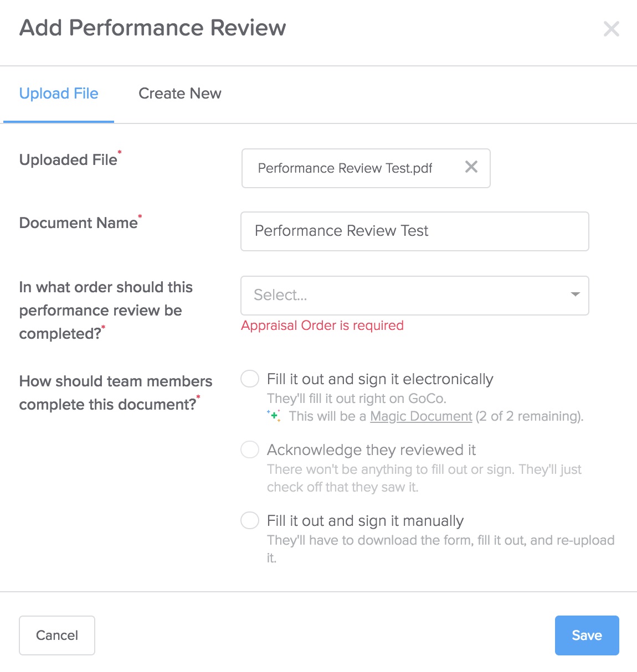637x672 pixels.
Task: Select Fill it out and sign electronically
Action: pos(250,379)
